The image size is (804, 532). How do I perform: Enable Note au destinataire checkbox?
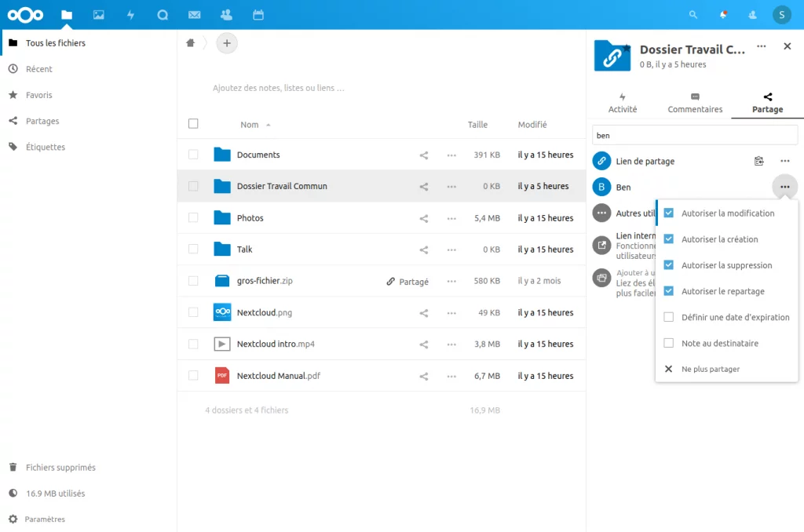669,343
